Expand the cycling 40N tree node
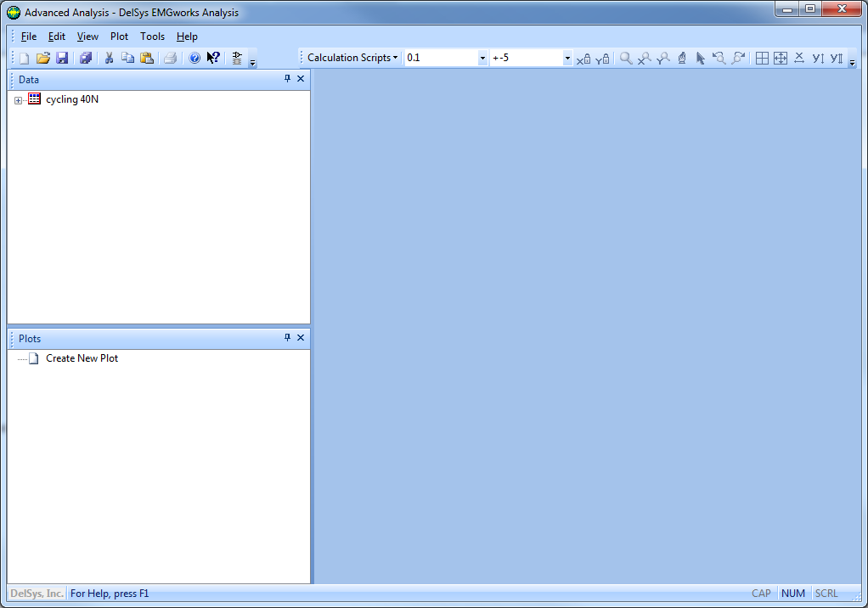This screenshot has width=868, height=608. [x=19, y=100]
